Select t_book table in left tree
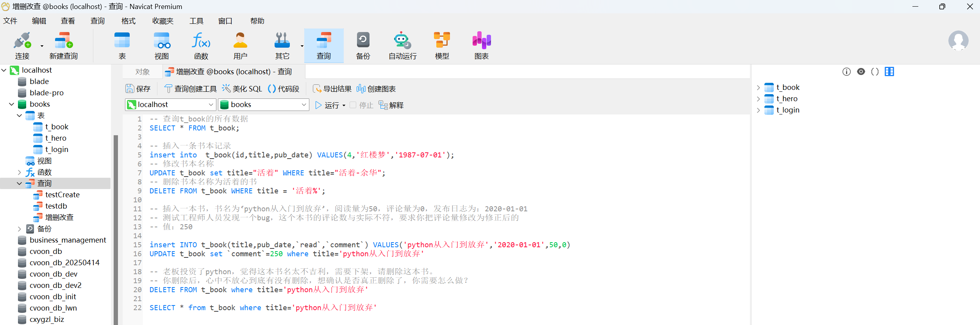980x325 pixels. point(57,127)
